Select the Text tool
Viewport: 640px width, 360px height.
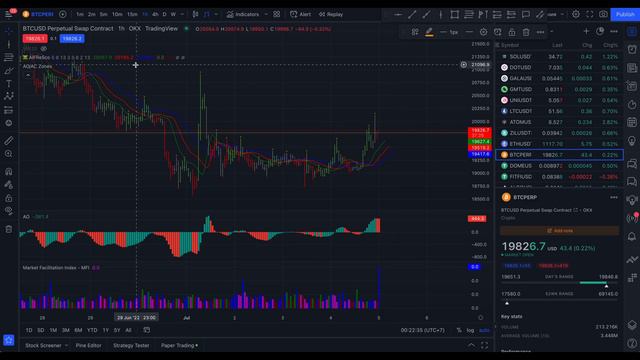click(x=9, y=84)
